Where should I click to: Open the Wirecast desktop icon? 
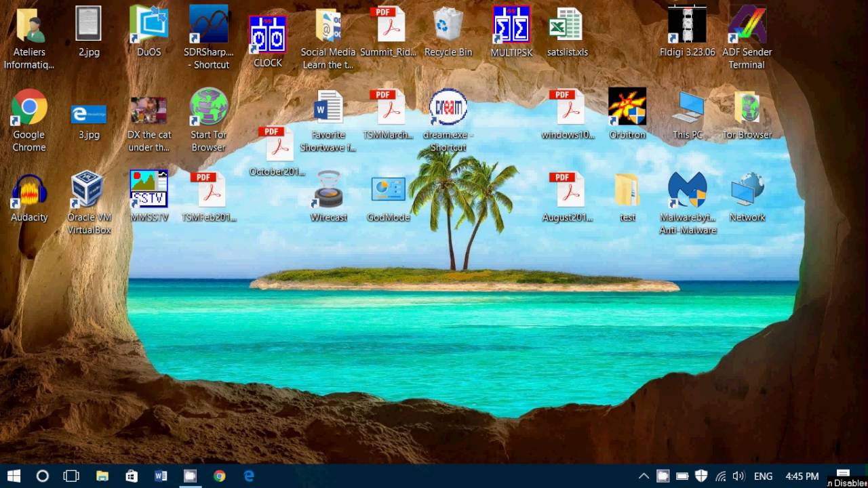[x=328, y=190]
